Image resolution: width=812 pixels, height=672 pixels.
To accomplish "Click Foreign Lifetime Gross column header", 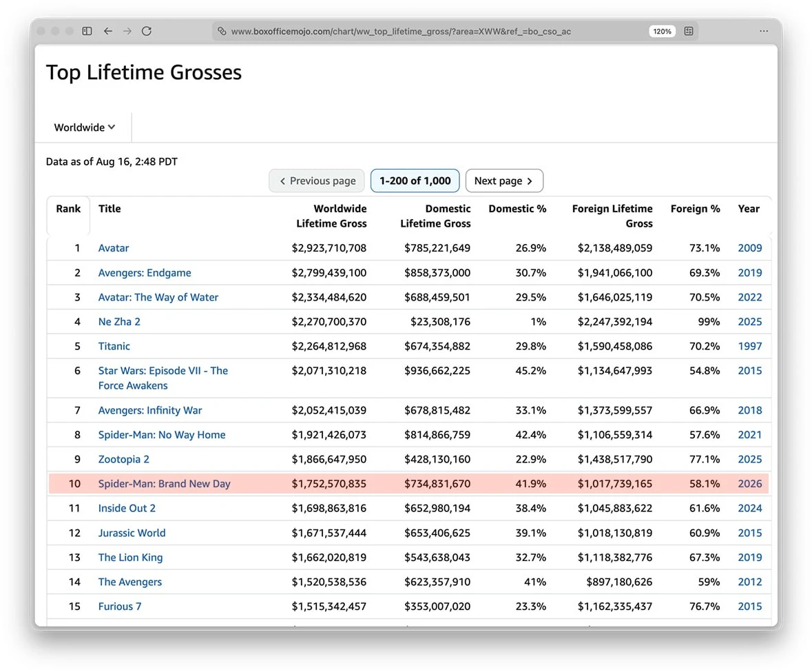I will pyautogui.click(x=612, y=216).
